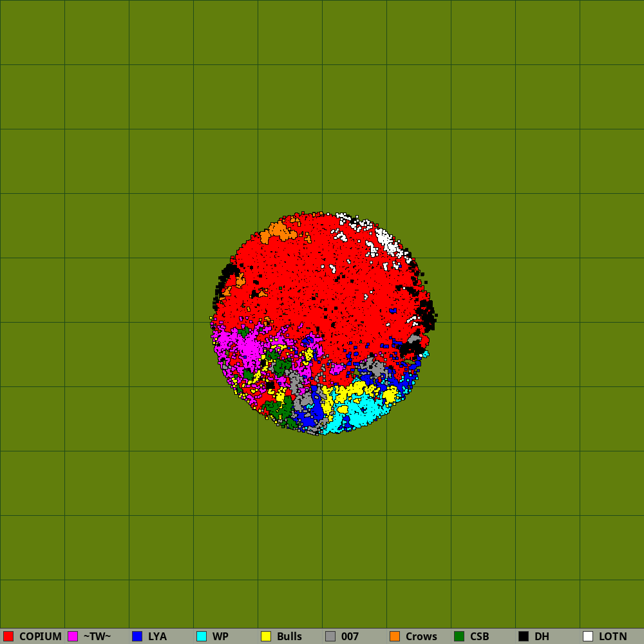Click the LOTN legend label text

pyautogui.click(x=612, y=636)
